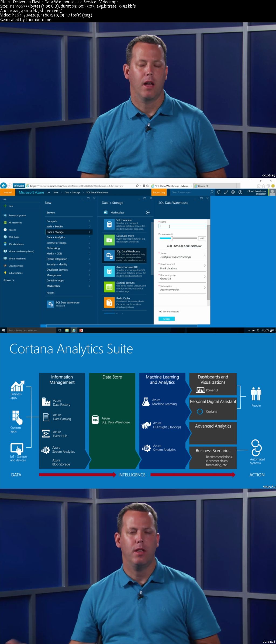This screenshot has height=644, width=276.
Task: Toggle the Pin to dashboard checkbox
Action: pos(160,311)
